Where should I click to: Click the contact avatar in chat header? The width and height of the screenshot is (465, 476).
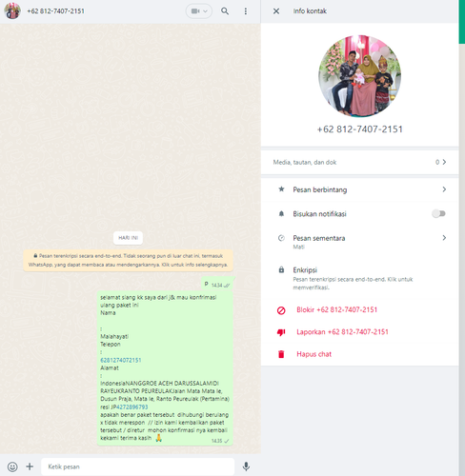tap(12, 10)
